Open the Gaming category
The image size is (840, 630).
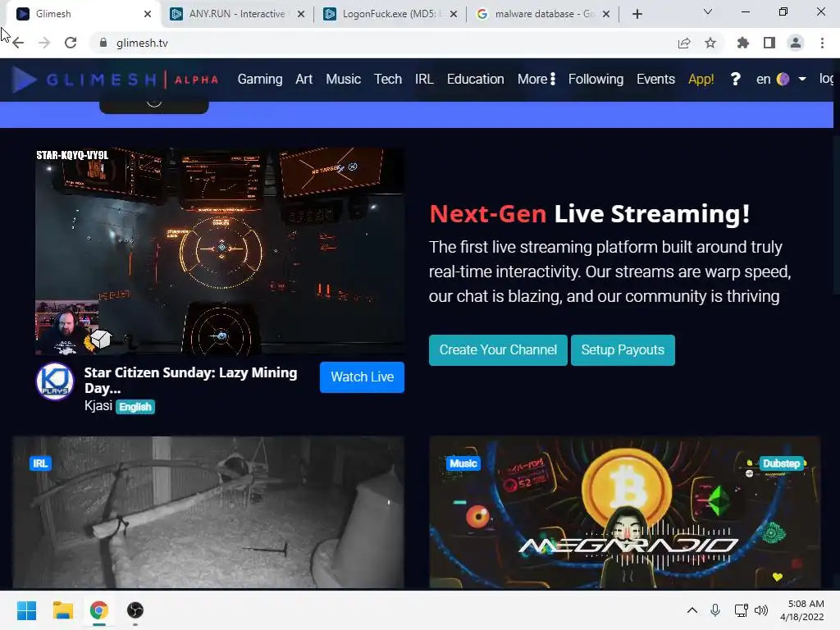click(260, 80)
